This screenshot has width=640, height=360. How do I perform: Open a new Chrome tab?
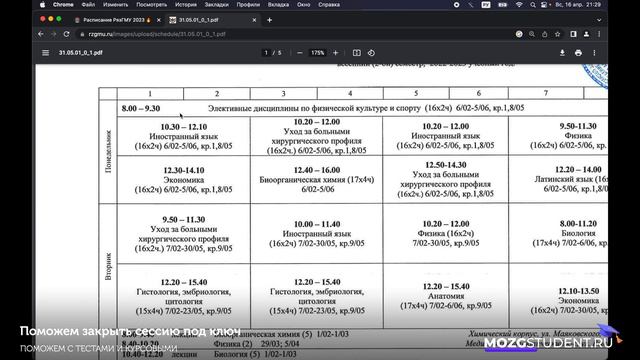[x=269, y=20]
